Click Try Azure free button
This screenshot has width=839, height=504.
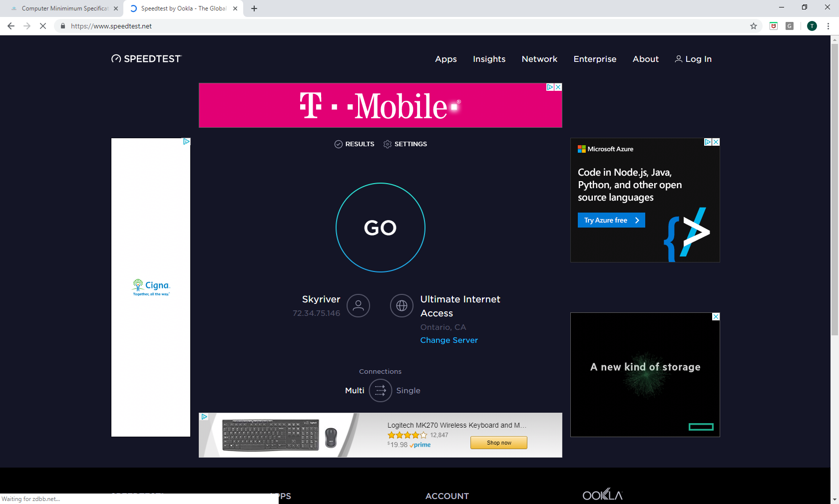[x=611, y=220]
